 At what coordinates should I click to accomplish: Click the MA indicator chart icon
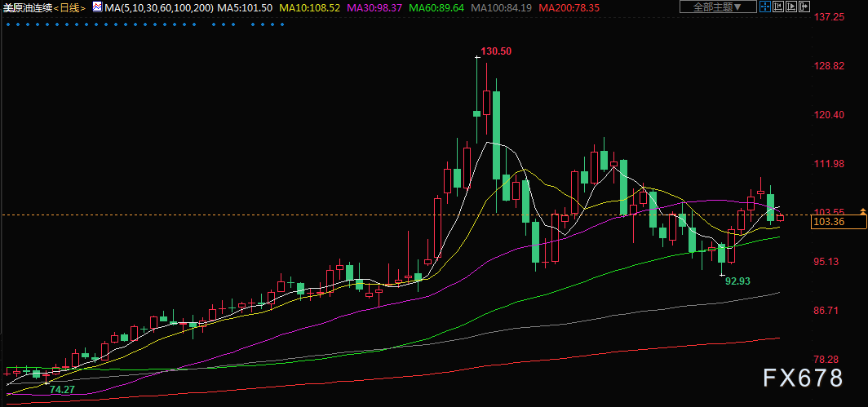pos(97,7)
